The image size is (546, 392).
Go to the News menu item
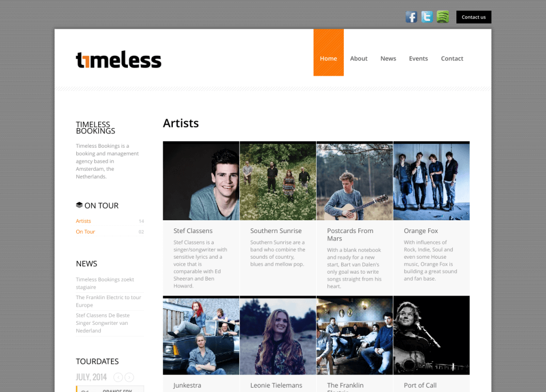pyautogui.click(x=388, y=59)
